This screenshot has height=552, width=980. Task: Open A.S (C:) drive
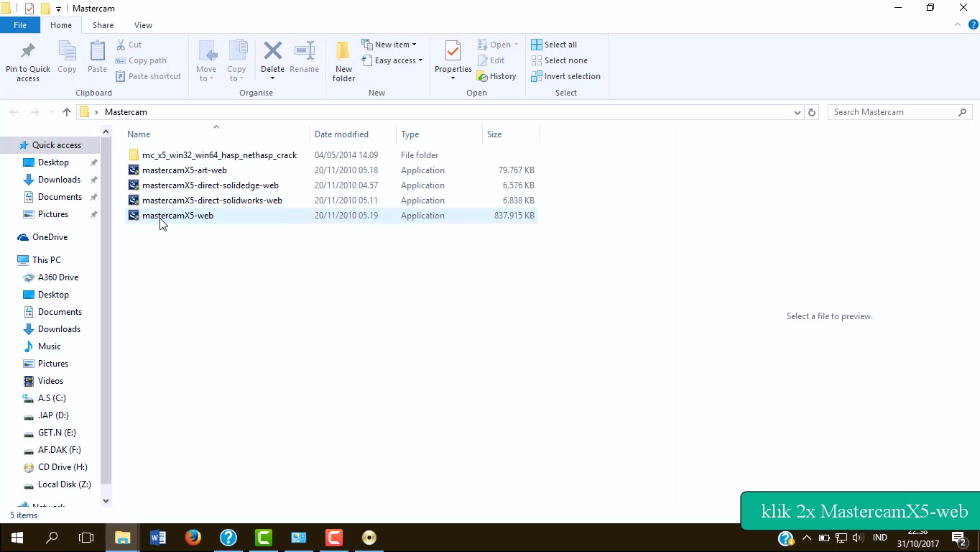52,398
